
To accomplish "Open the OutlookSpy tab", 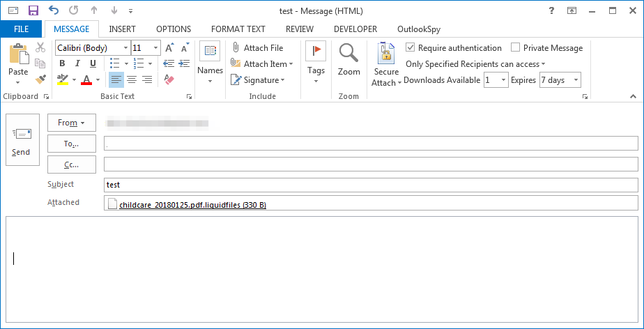I will click(x=419, y=29).
